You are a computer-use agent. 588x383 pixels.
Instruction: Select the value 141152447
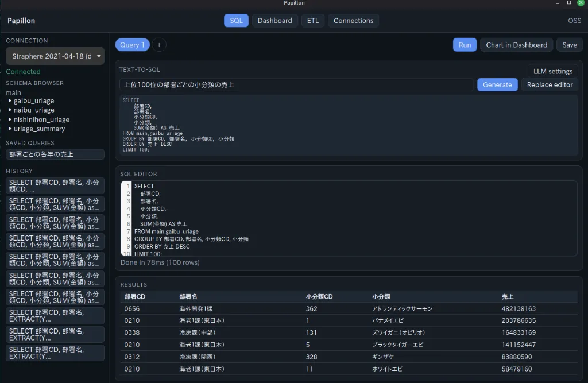[519, 345]
